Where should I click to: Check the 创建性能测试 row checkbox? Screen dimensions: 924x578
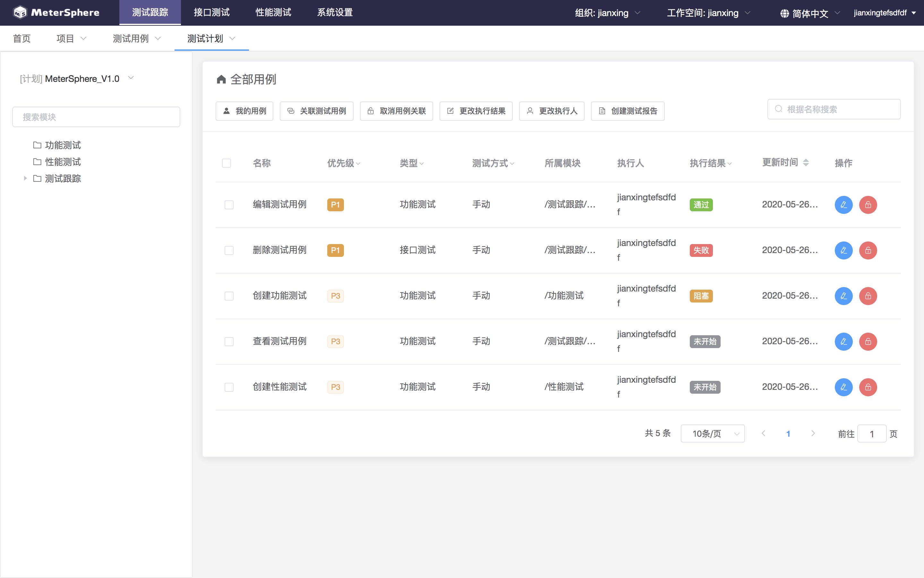pyautogui.click(x=229, y=387)
